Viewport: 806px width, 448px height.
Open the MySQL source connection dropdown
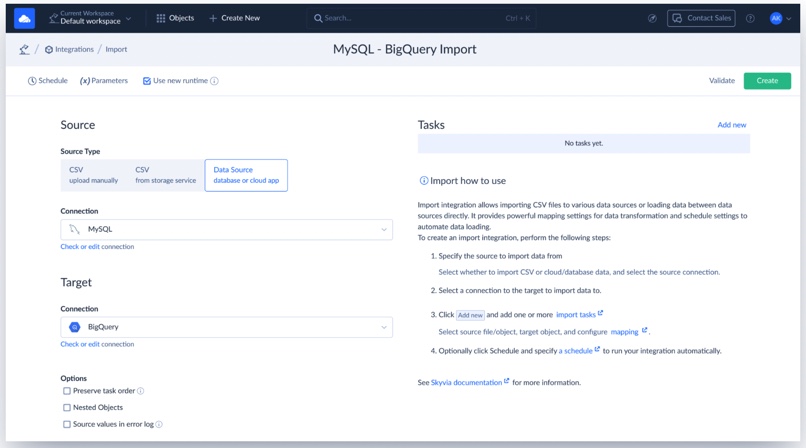click(x=227, y=230)
